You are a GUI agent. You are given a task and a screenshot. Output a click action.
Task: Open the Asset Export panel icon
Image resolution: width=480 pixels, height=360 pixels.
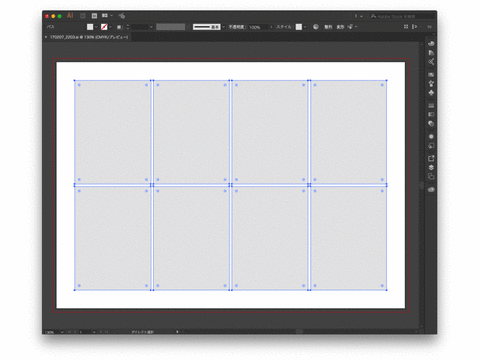[x=431, y=158]
